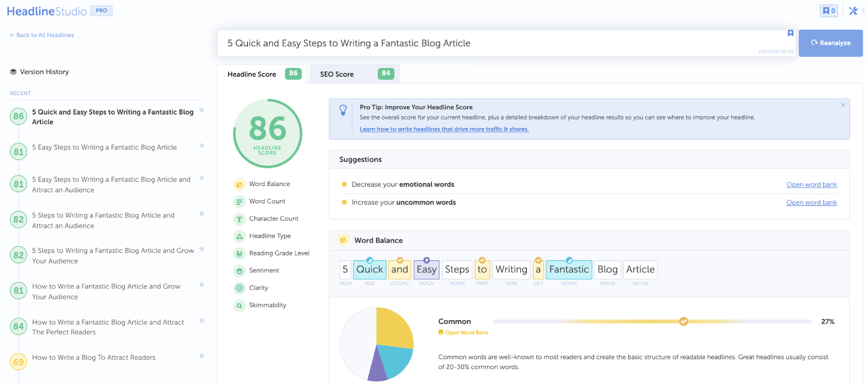
Task: Click the tools icon in top-right corner
Action: coord(853,11)
